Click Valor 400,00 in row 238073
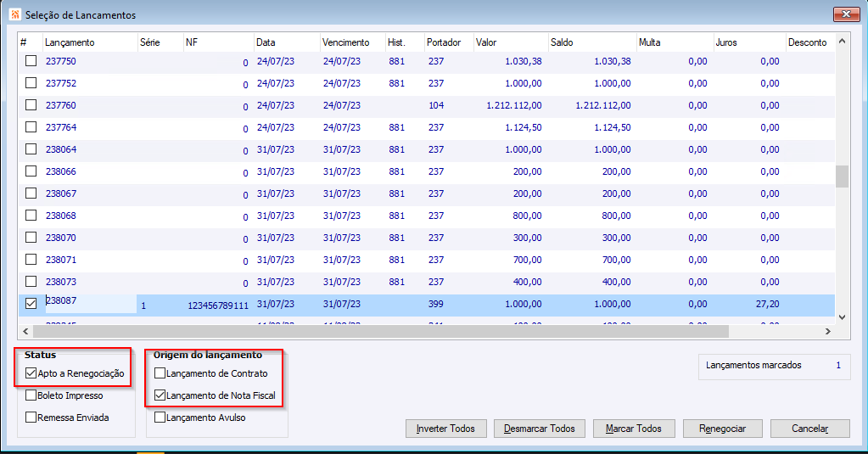 [x=527, y=282]
